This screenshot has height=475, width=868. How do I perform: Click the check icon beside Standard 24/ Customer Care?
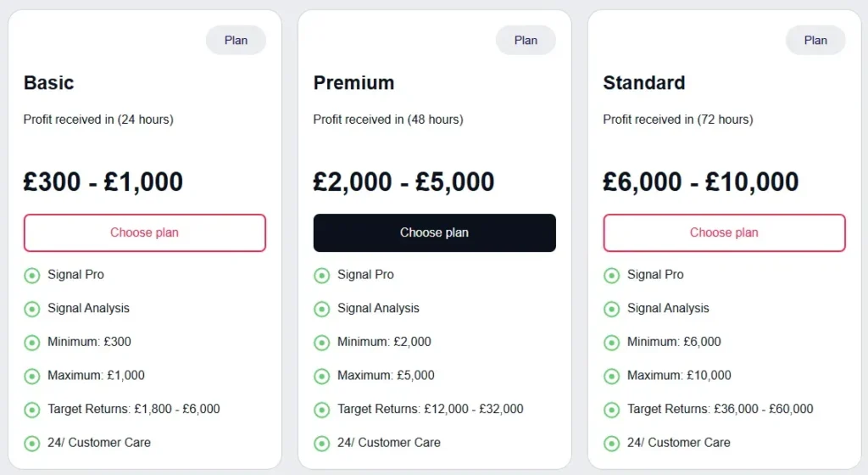click(x=611, y=443)
